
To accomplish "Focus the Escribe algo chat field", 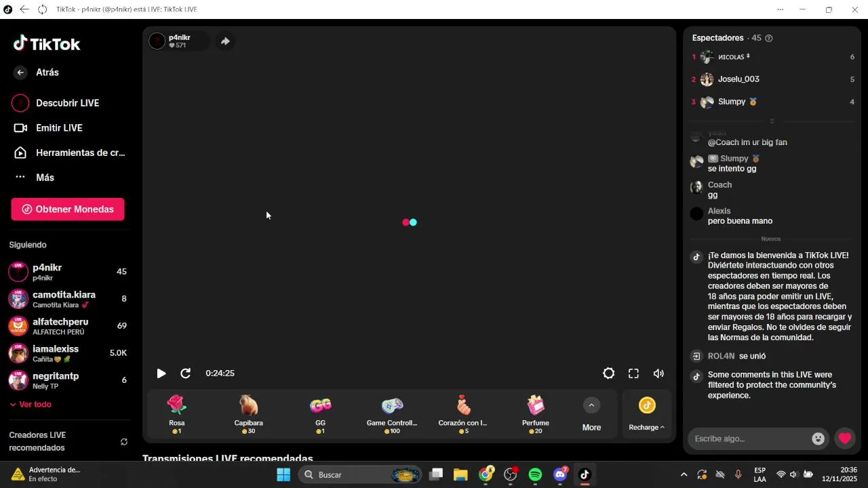I will click(x=749, y=439).
